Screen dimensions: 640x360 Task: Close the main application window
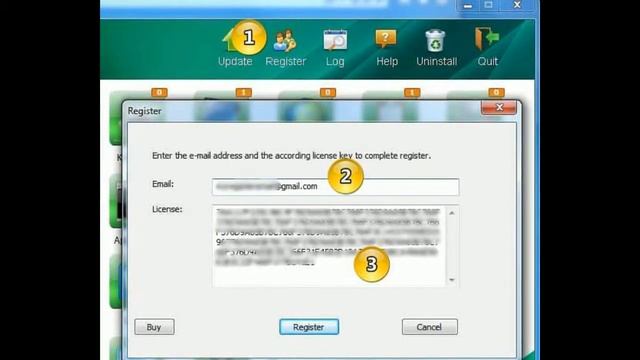coord(517,5)
